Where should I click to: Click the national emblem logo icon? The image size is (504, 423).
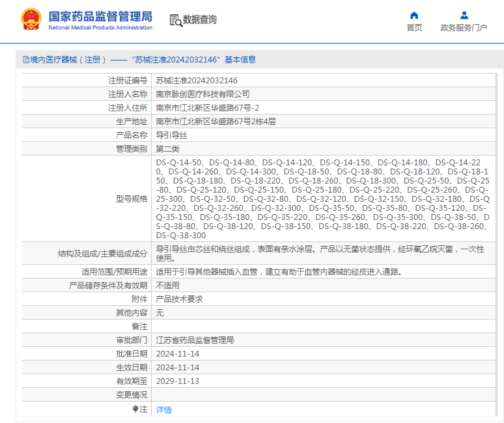coord(31,20)
